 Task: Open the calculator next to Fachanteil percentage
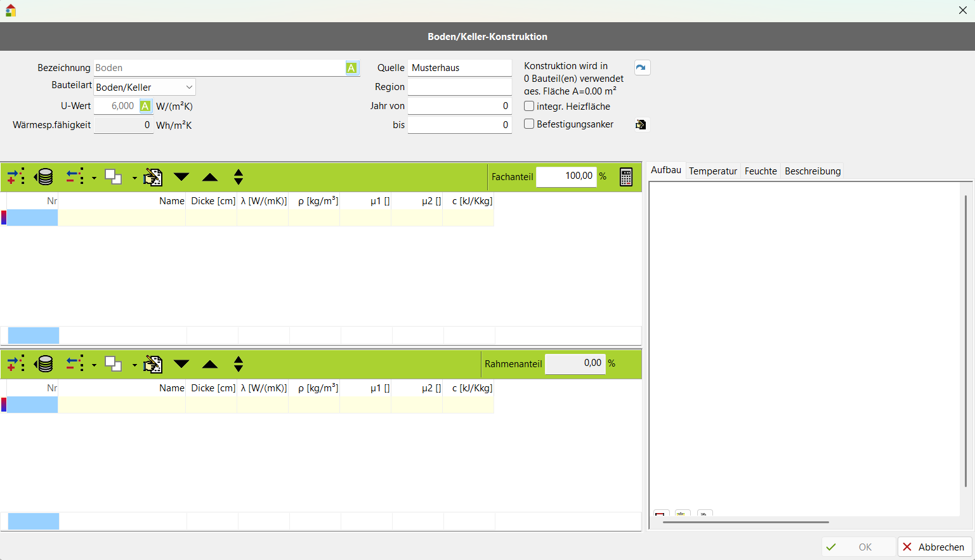626,177
